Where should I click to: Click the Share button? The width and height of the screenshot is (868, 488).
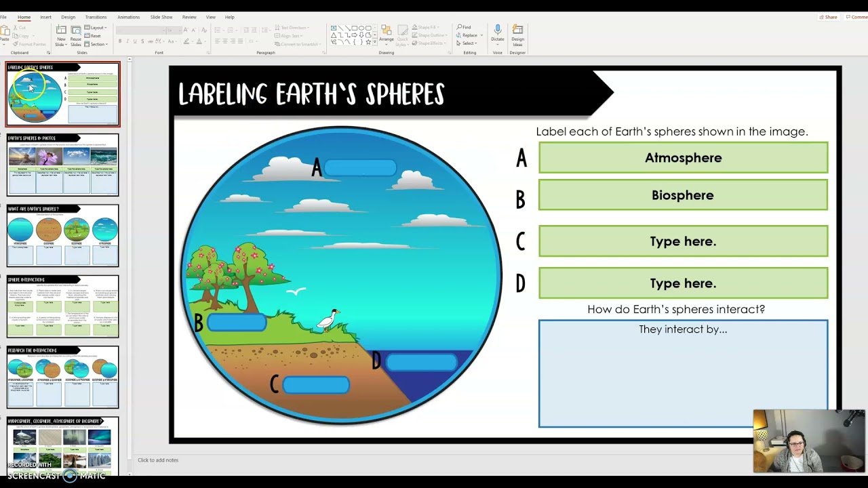pos(829,17)
